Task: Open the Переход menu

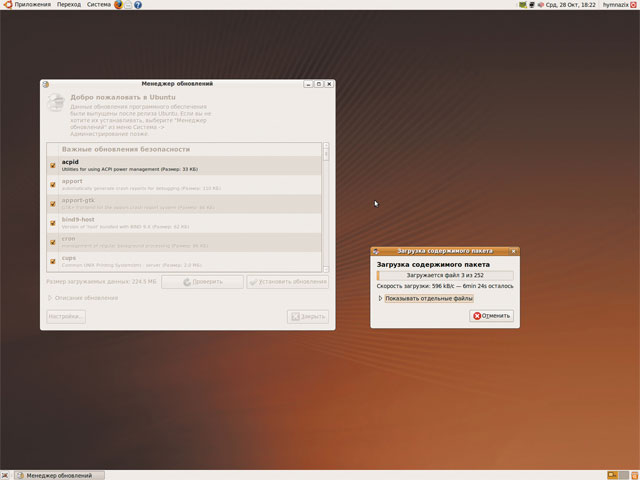Action: tap(69, 4)
